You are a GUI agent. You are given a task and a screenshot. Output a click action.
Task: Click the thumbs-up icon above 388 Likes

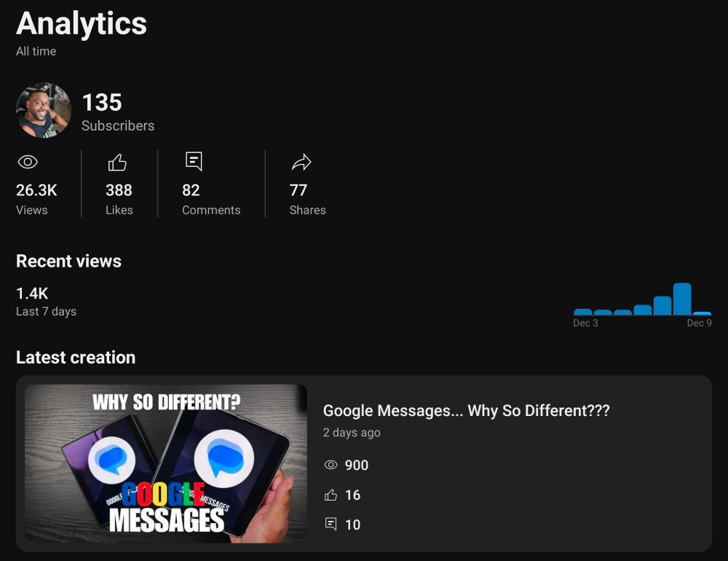pos(117,162)
